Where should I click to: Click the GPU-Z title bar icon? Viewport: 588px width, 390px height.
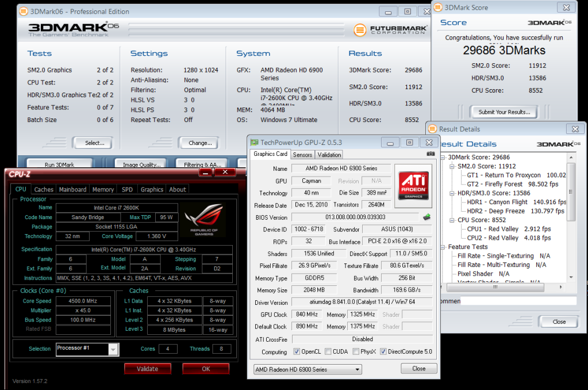coord(255,142)
